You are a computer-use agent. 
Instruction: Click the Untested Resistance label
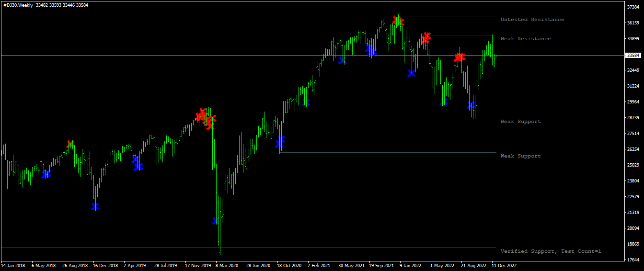532,20
